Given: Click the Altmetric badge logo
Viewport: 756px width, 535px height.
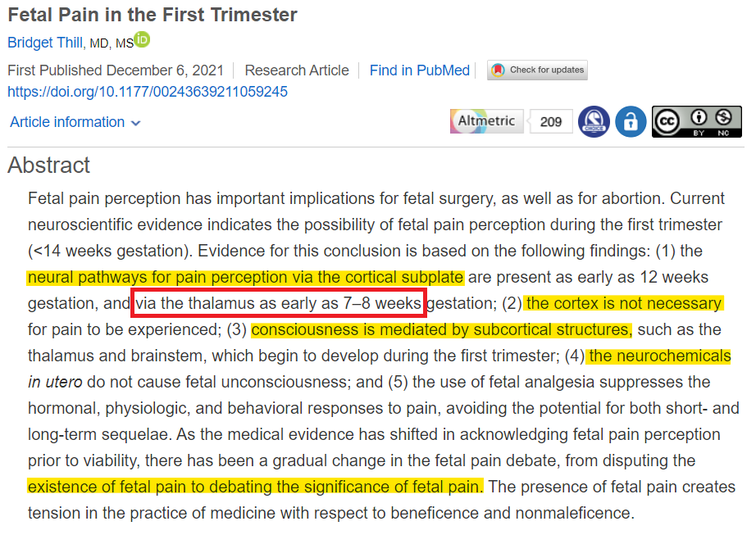Looking at the screenshot, I should 486,121.
